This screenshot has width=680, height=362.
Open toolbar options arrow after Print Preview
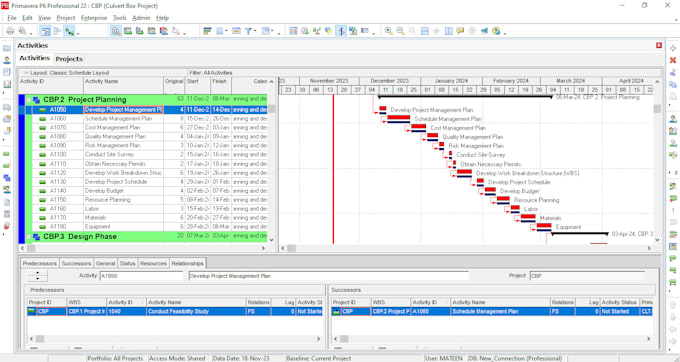coord(31,33)
